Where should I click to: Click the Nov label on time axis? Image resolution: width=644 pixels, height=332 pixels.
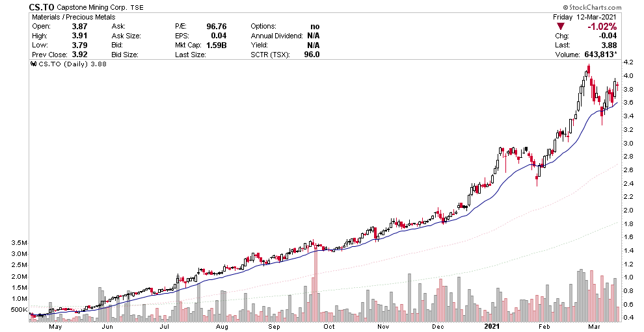(x=384, y=327)
